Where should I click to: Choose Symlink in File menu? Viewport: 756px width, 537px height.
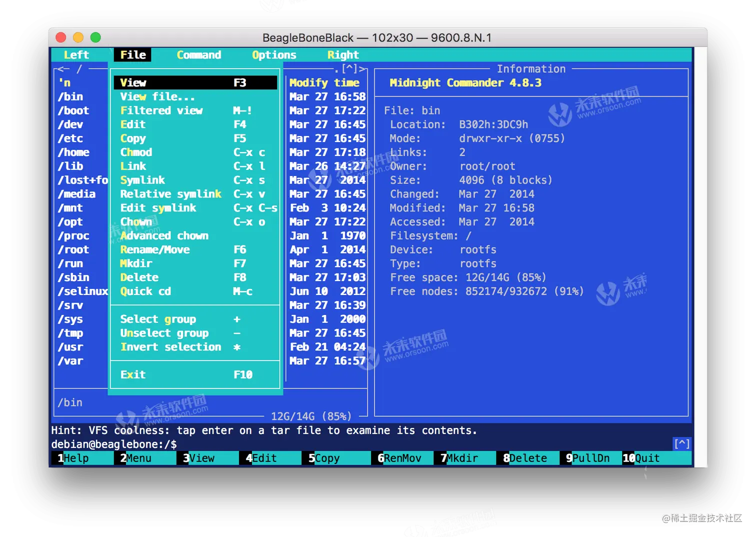[x=195, y=180]
